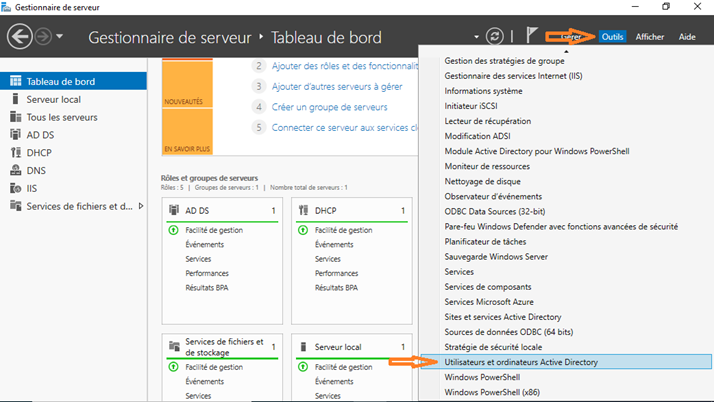Open Services in DHCP tile

tap(327, 259)
